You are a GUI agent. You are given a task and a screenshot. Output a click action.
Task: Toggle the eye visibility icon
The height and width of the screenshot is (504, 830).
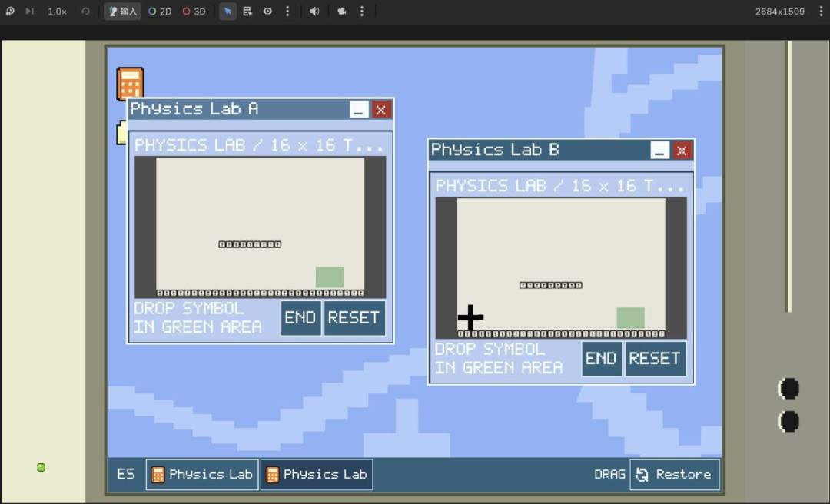pyautogui.click(x=268, y=11)
